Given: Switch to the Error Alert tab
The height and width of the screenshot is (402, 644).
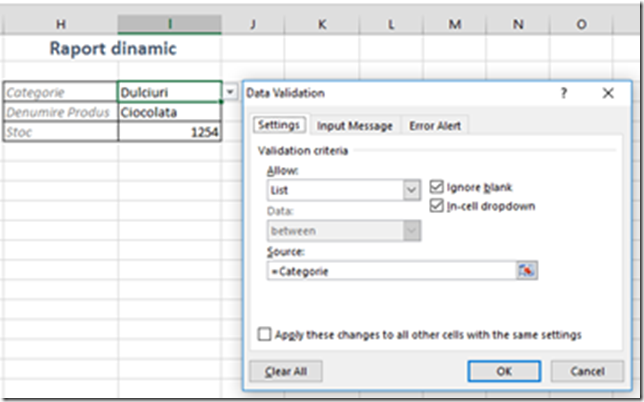Looking at the screenshot, I should pos(434,125).
